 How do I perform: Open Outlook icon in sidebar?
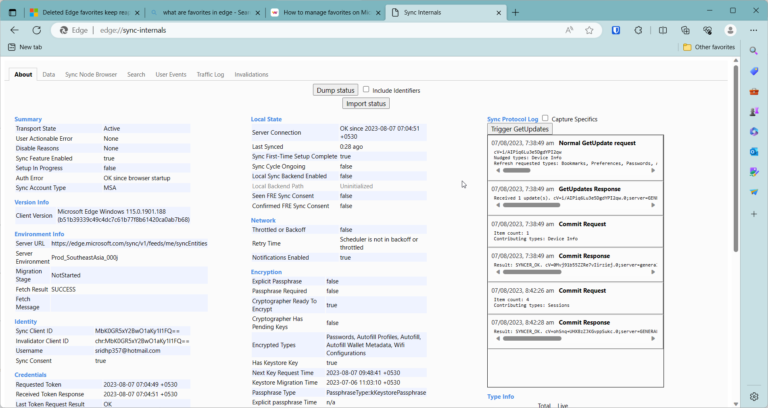(754, 152)
